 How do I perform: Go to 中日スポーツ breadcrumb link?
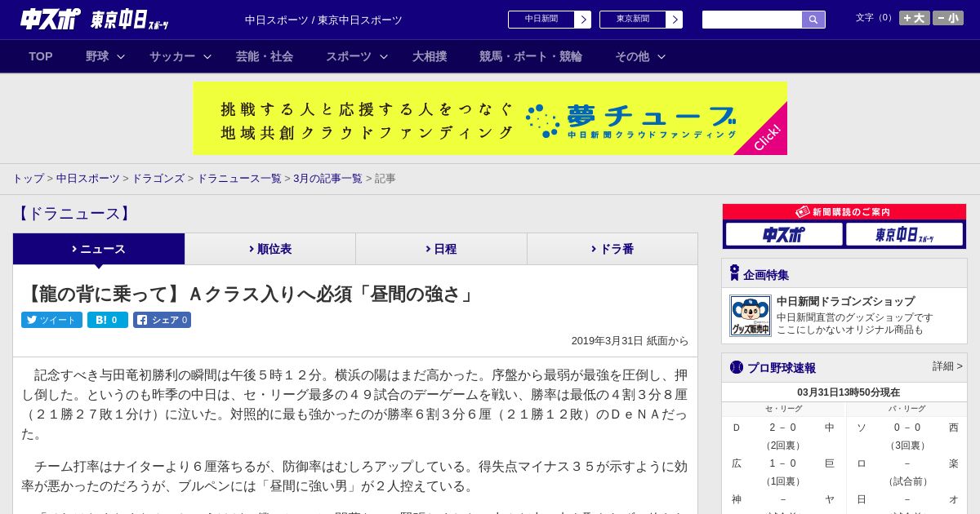click(x=88, y=178)
